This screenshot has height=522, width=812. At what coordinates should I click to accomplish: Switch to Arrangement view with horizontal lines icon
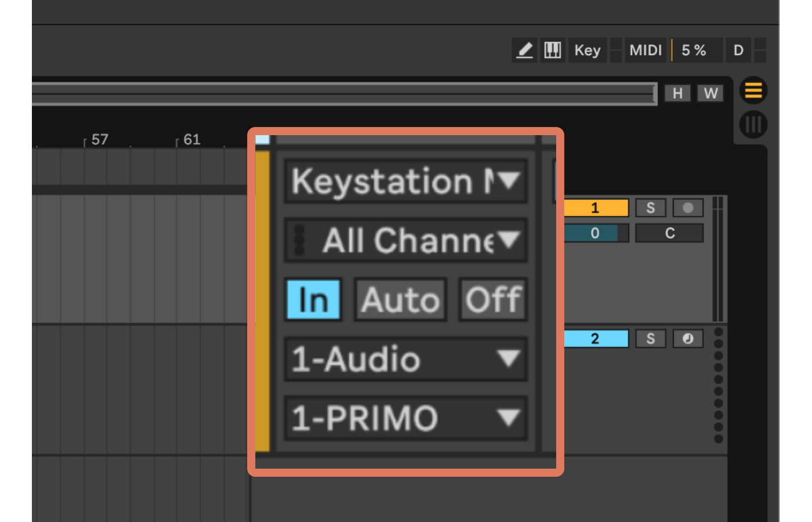pyautogui.click(x=753, y=90)
